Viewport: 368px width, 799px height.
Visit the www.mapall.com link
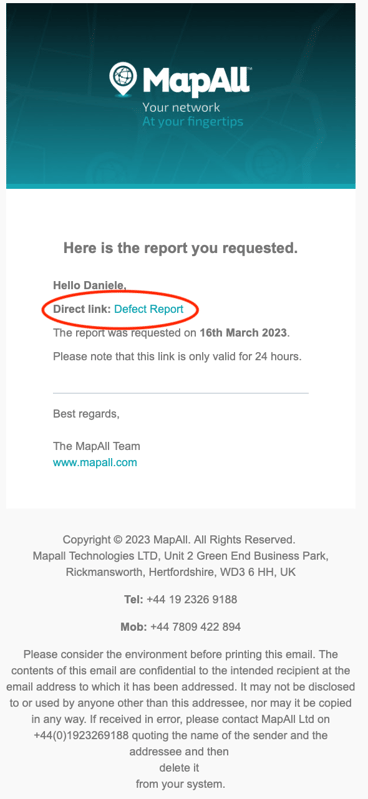[x=95, y=463]
